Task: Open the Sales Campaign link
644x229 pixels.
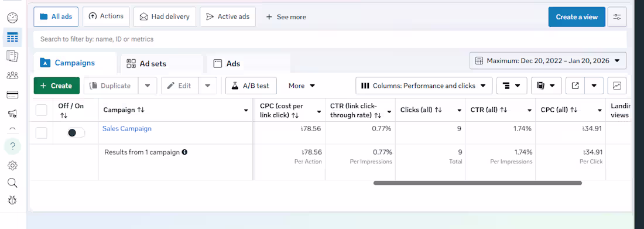Action: pos(127,129)
